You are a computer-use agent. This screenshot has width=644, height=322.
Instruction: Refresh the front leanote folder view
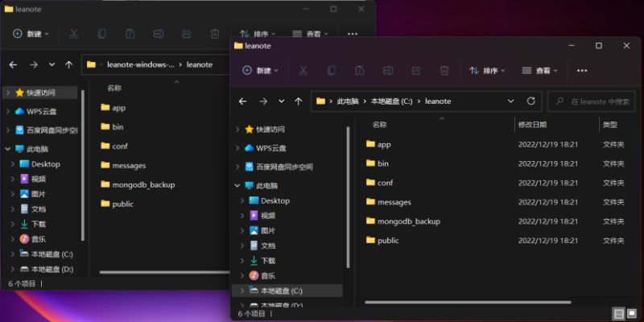pyautogui.click(x=531, y=101)
